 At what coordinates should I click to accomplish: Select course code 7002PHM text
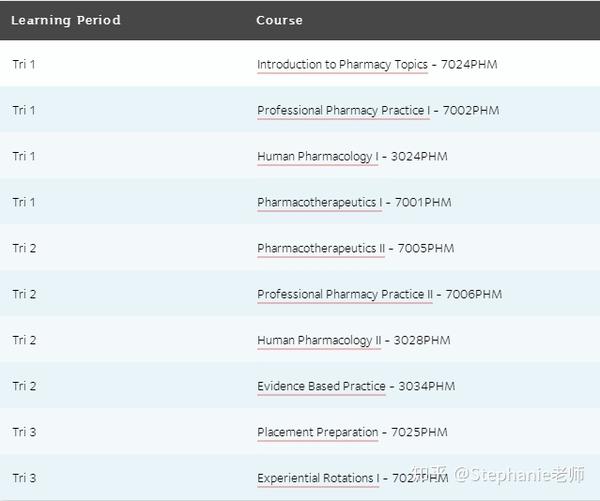471,110
